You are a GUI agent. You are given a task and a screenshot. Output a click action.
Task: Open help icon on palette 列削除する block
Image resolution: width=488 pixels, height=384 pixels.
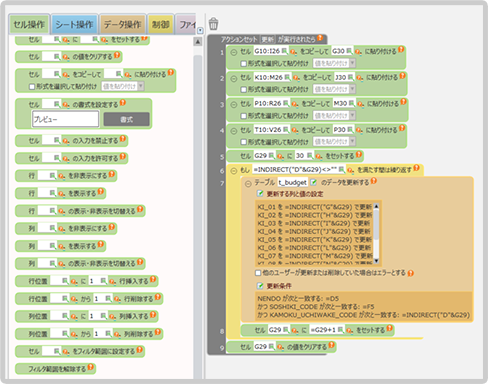point(158,332)
